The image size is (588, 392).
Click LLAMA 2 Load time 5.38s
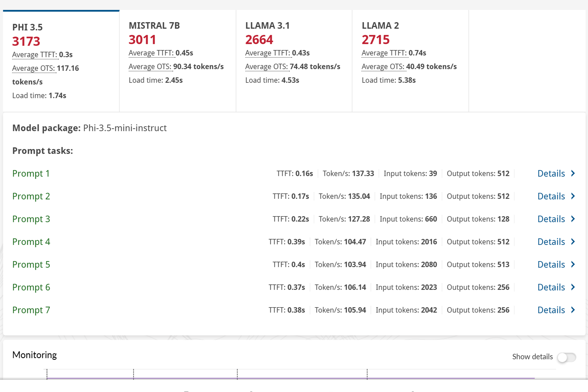(389, 80)
